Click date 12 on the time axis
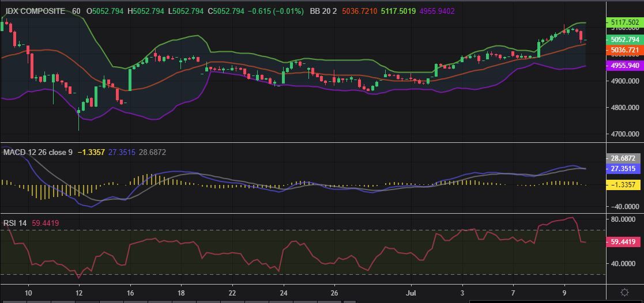644x303 pixels. click(x=79, y=292)
